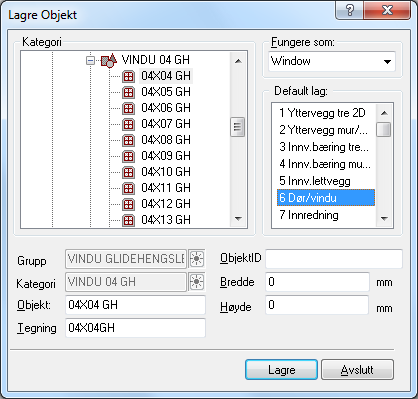Click the Default lag scrollbar thumb

[384, 130]
